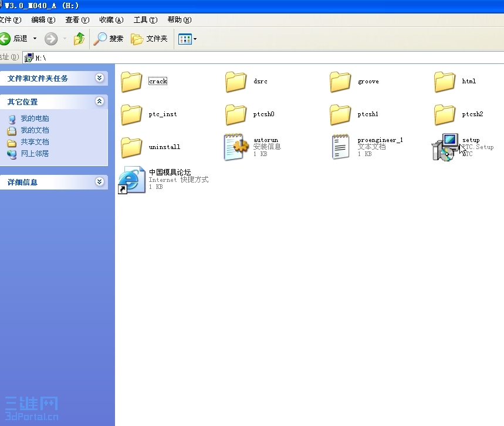The image size is (504, 426).
Task: Click the Forward arrow button
Action: (x=51, y=39)
